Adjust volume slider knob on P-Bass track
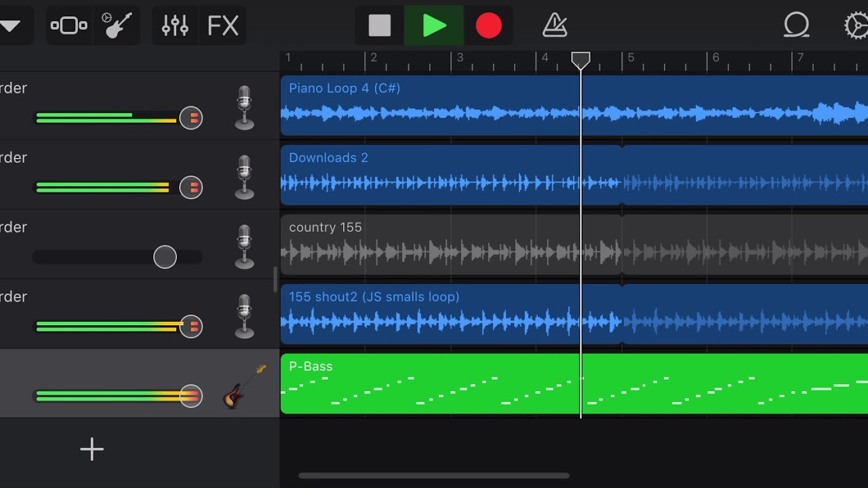Screen dimensions: 868x488 (x=191, y=396)
